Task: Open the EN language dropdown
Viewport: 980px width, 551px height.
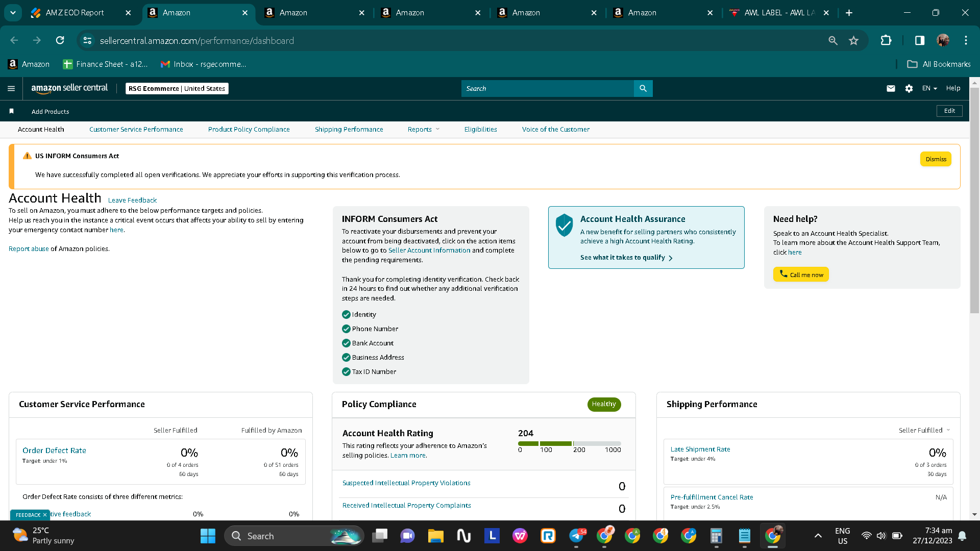Action: [x=929, y=88]
